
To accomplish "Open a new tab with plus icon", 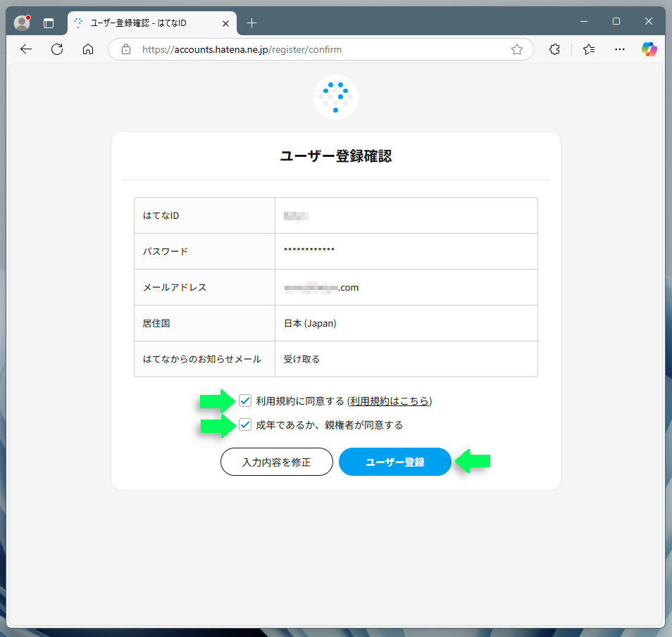I will click(252, 23).
